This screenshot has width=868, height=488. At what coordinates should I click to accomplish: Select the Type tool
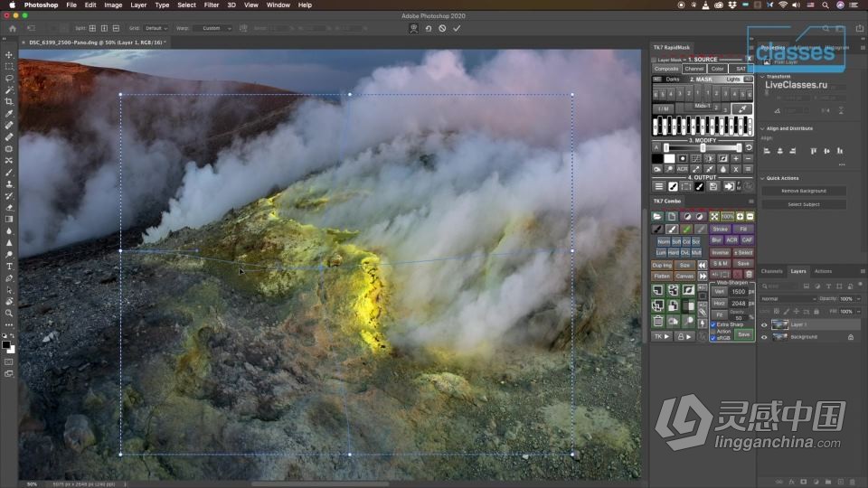pos(9,266)
